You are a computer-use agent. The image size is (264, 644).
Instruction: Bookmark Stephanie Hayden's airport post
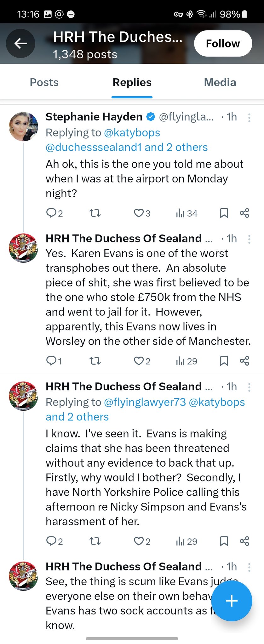click(x=224, y=213)
